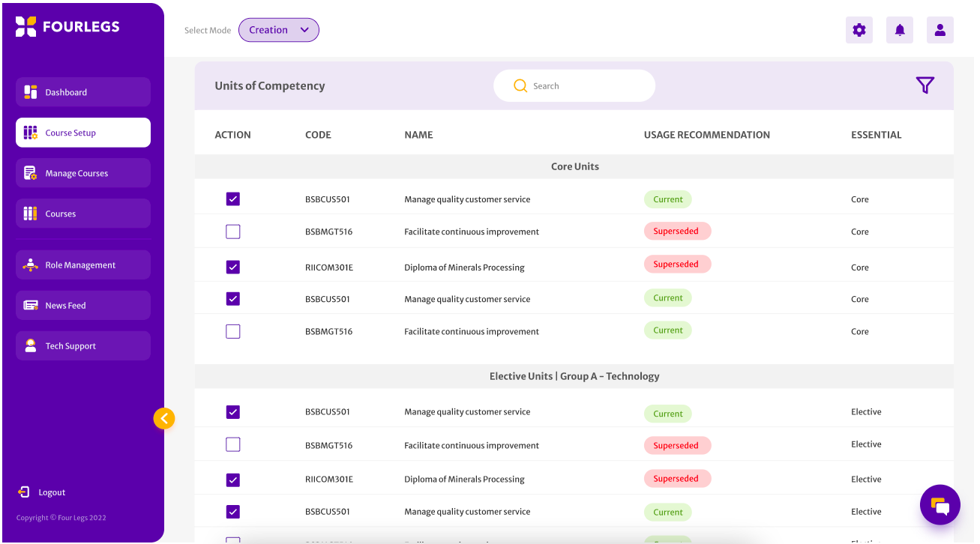Open the Creation mode dropdown
Viewport: 980px width, 544px height.
pyautogui.click(x=279, y=30)
